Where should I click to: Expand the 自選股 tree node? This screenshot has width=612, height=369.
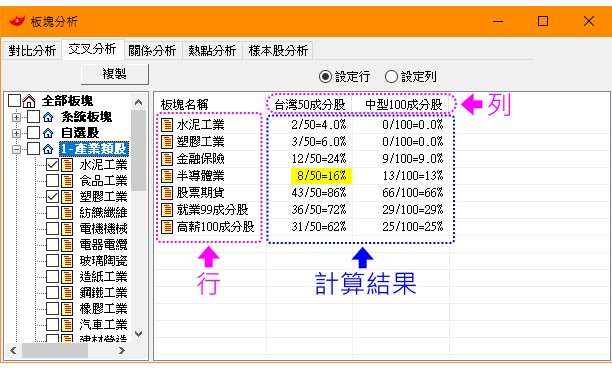[x=16, y=133]
